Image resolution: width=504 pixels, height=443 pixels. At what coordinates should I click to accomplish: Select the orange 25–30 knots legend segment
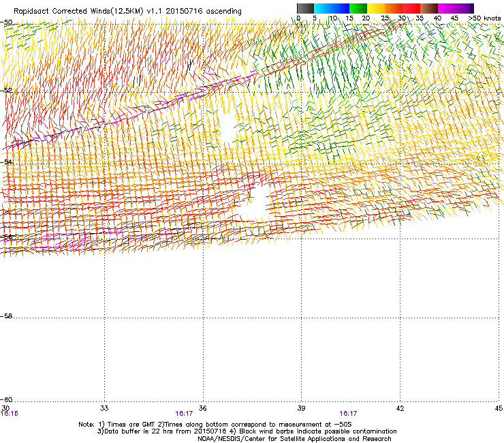coord(394,8)
